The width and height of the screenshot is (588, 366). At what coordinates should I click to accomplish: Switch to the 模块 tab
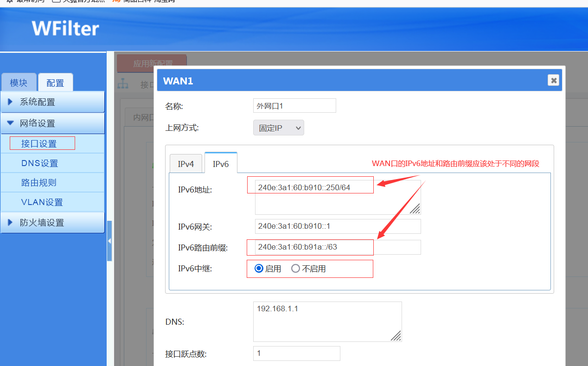(x=19, y=83)
